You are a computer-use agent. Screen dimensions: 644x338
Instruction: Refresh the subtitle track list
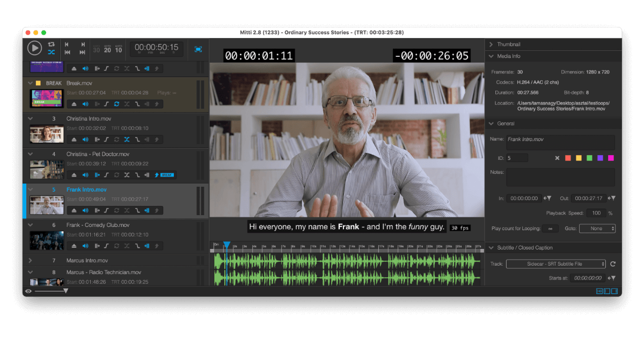coord(614,263)
